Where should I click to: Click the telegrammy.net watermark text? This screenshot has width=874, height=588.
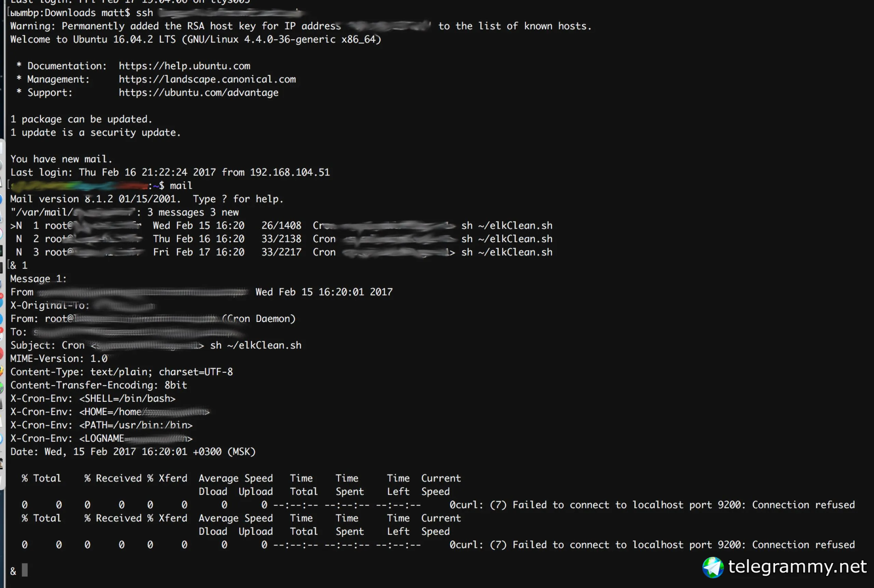point(797,566)
